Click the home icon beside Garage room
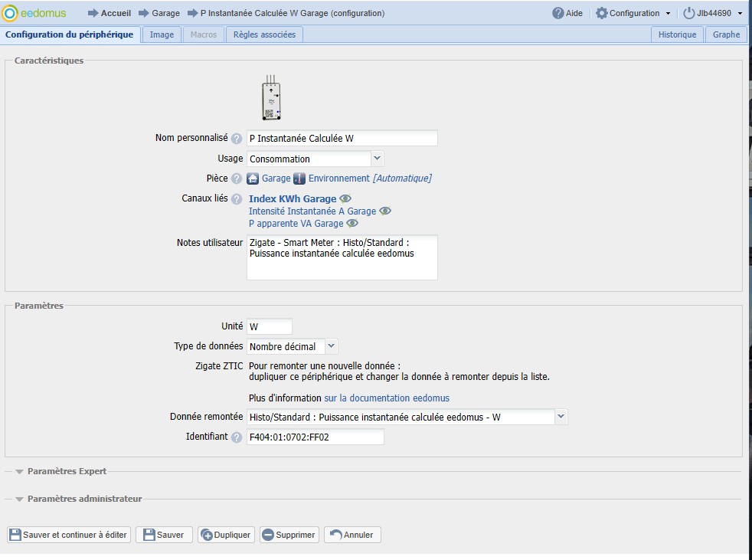752x560 pixels. (253, 178)
